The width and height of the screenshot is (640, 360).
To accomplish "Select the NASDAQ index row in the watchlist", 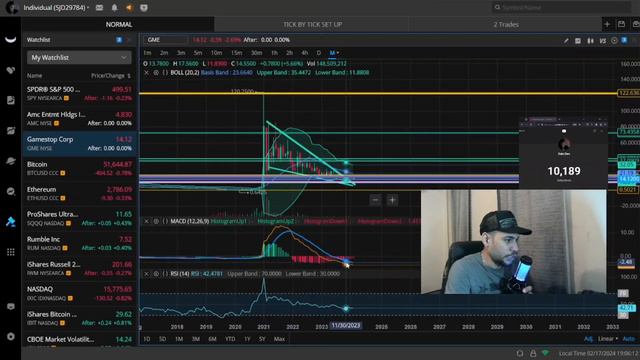I will (79, 293).
